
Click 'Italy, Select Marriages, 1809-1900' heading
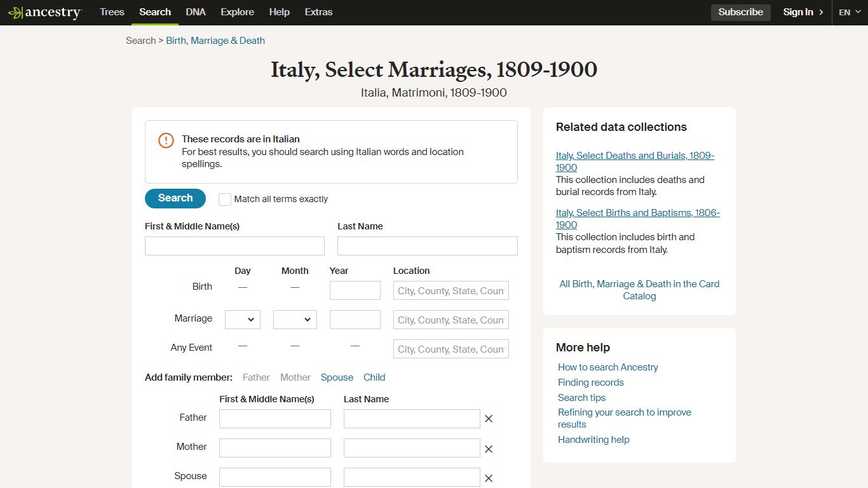(x=434, y=69)
